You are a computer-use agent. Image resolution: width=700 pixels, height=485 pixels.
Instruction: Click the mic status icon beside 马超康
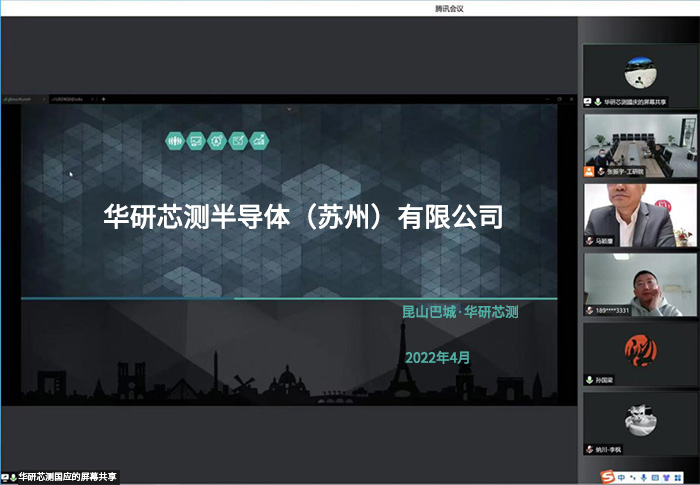coord(589,241)
